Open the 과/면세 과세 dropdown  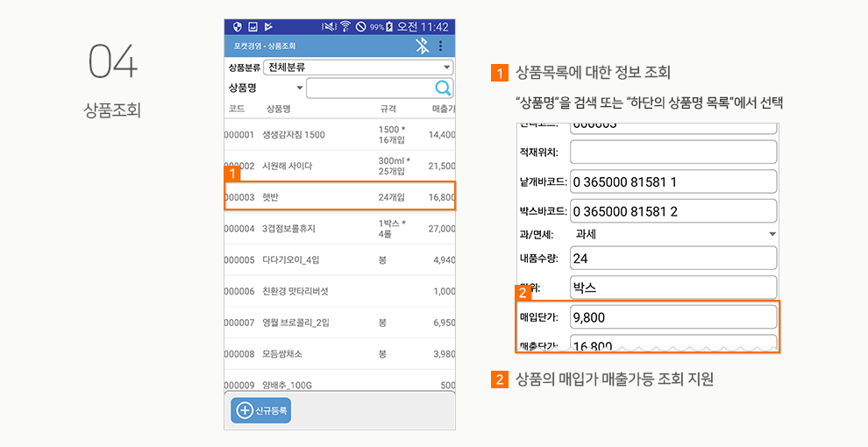pos(673,235)
